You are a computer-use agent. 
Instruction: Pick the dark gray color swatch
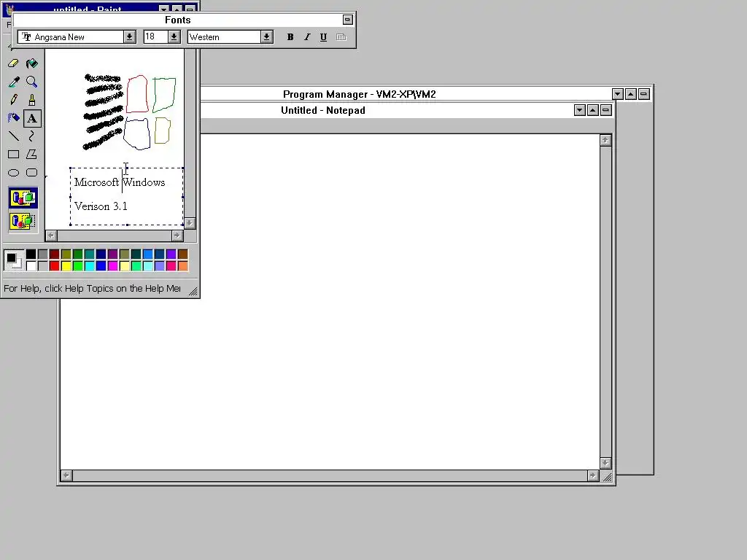[43, 254]
